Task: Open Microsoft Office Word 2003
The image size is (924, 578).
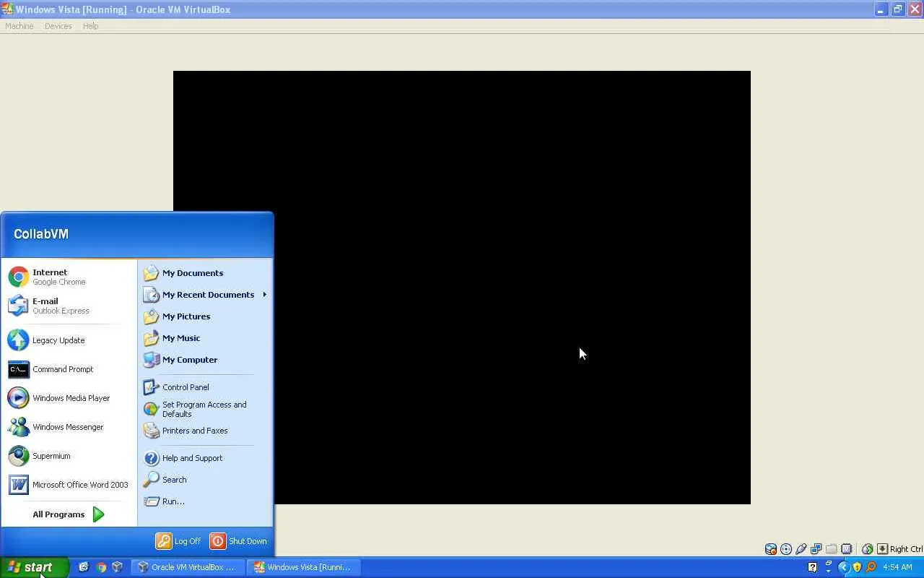Action: coord(69,485)
